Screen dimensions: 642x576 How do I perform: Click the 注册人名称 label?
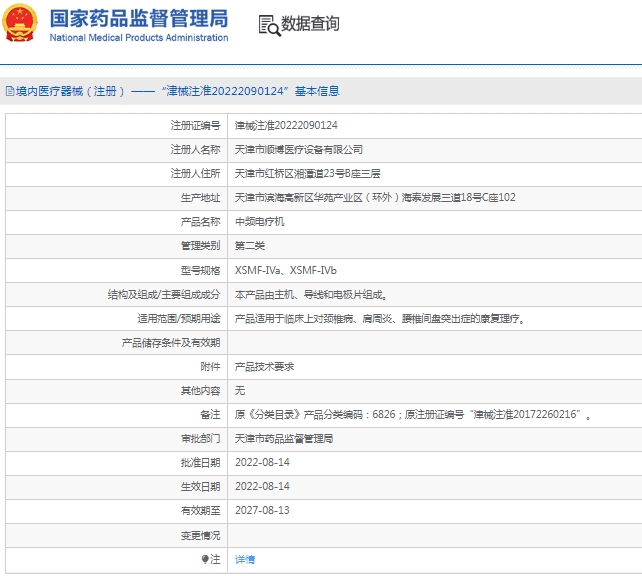coord(195,149)
